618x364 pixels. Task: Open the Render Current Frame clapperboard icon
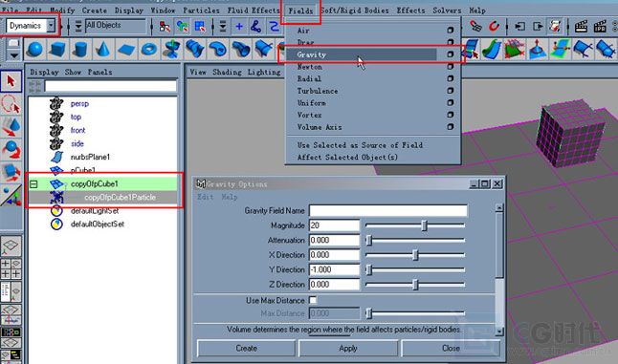tap(581, 27)
